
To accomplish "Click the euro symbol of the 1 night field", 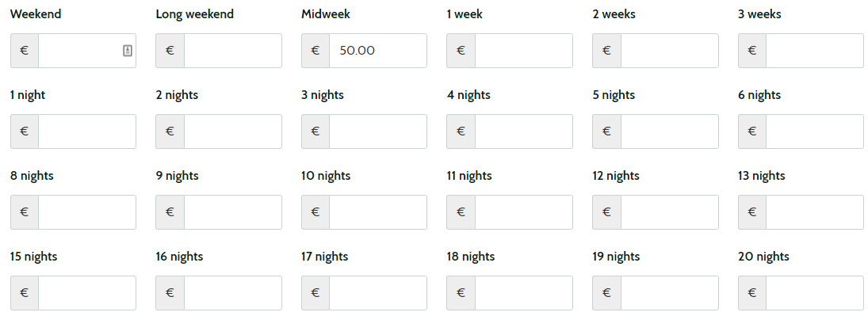I will (25, 131).
